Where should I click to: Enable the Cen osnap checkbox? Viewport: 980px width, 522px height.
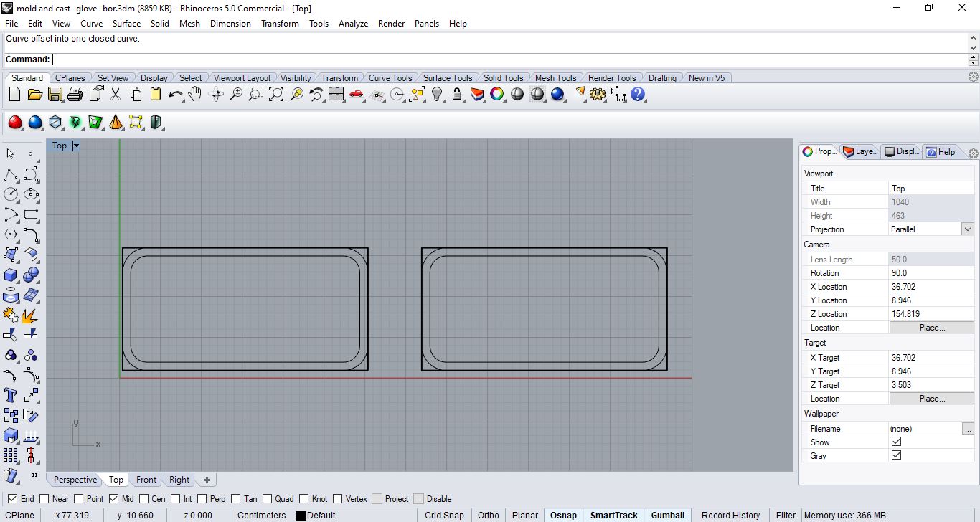[143, 499]
